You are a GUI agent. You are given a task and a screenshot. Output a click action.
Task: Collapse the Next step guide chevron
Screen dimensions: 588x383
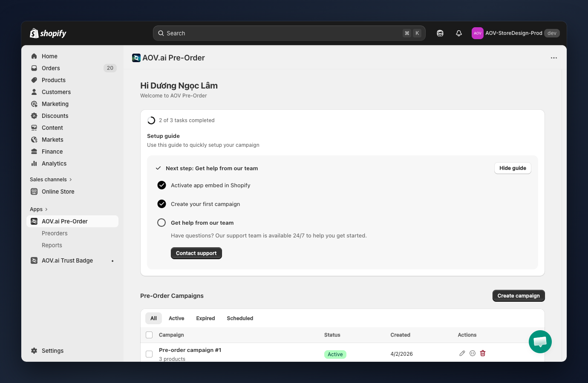158,168
